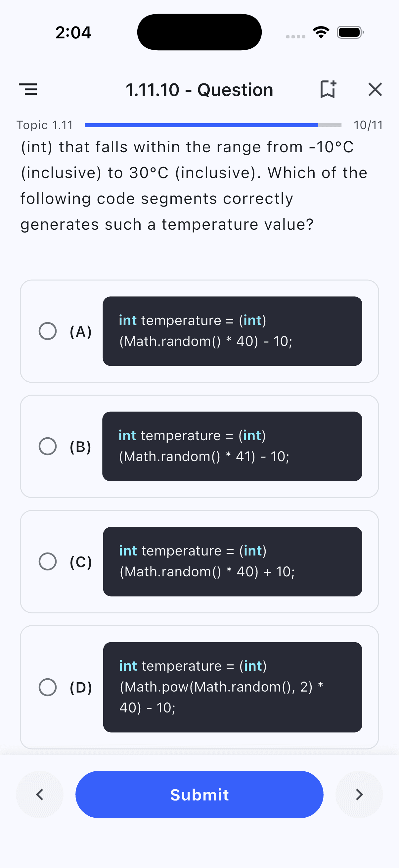Tap the 2:04 status bar clock

(x=73, y=33)
